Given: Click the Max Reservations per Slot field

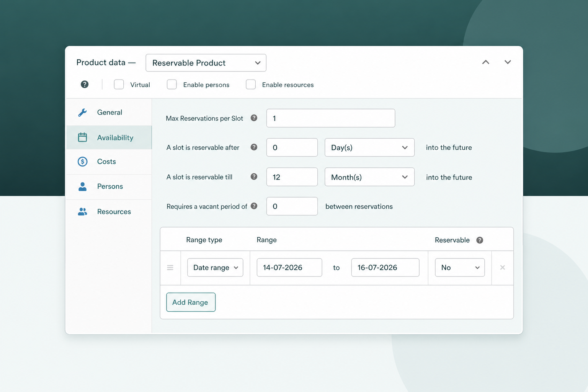Looking at the screenshot, I should (331, 118).
